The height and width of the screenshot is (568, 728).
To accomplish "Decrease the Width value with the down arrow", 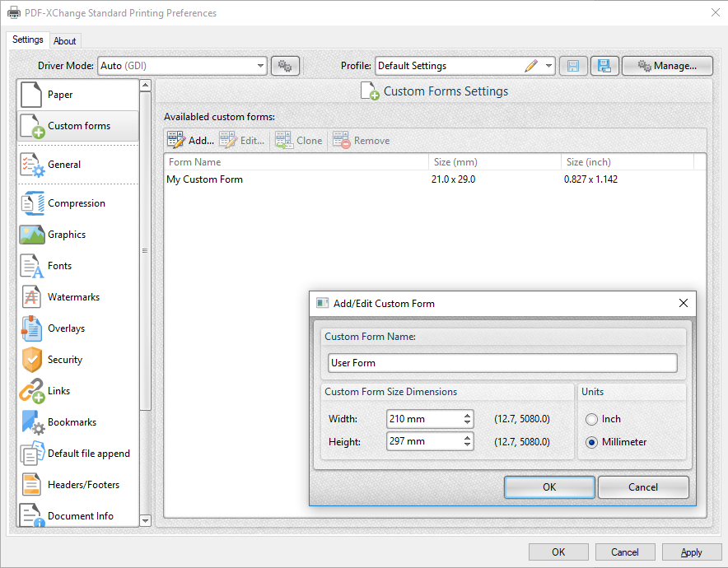I will pos(467,423).
